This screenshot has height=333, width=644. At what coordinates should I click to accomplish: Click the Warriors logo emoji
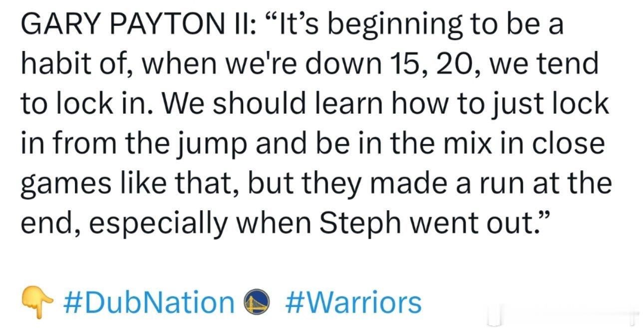click(x=258, y=303)
